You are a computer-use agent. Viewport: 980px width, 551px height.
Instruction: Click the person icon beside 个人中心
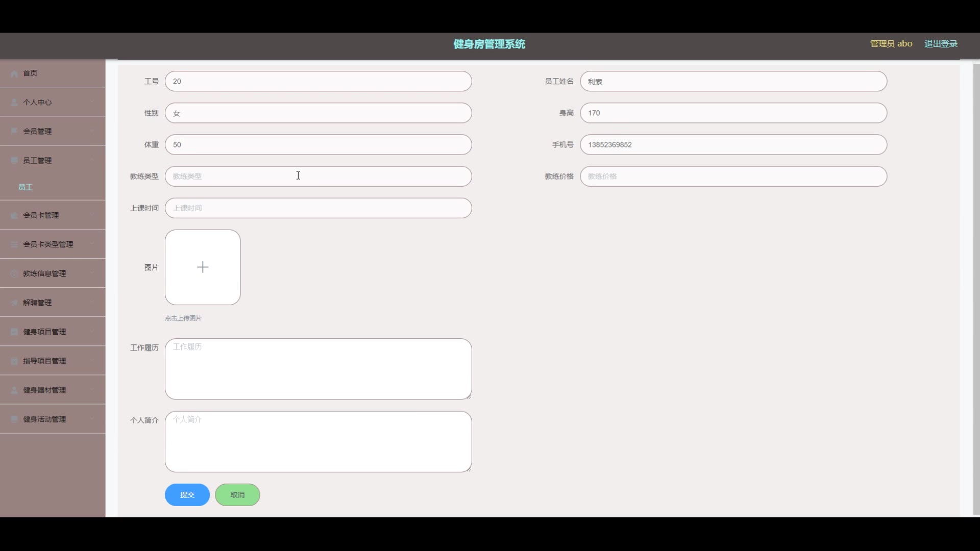pos(14,103)
